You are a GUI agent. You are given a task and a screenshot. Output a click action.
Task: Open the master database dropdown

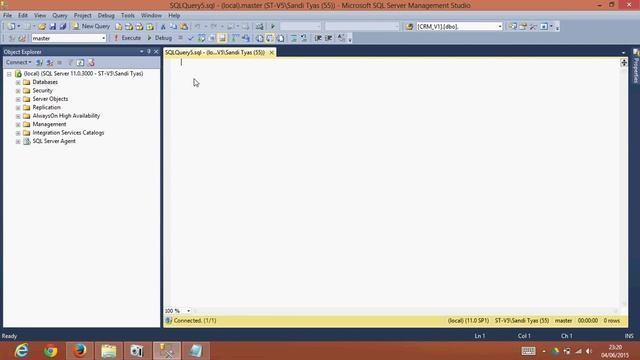tap(103, 38)
